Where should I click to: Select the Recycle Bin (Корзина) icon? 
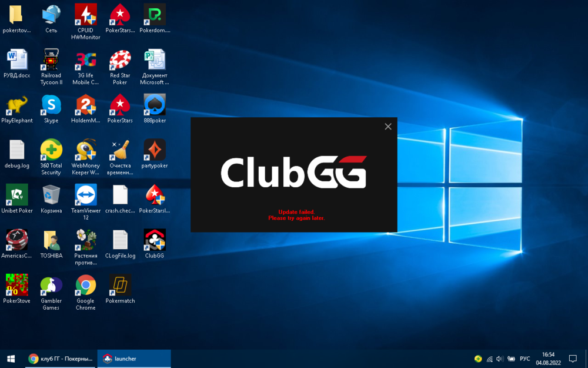point(51,195)
